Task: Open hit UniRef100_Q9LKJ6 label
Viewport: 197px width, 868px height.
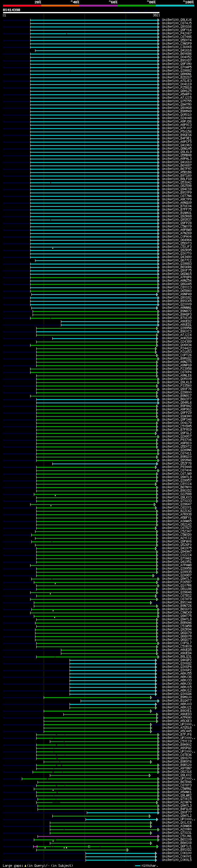Action: click(177, 20)
